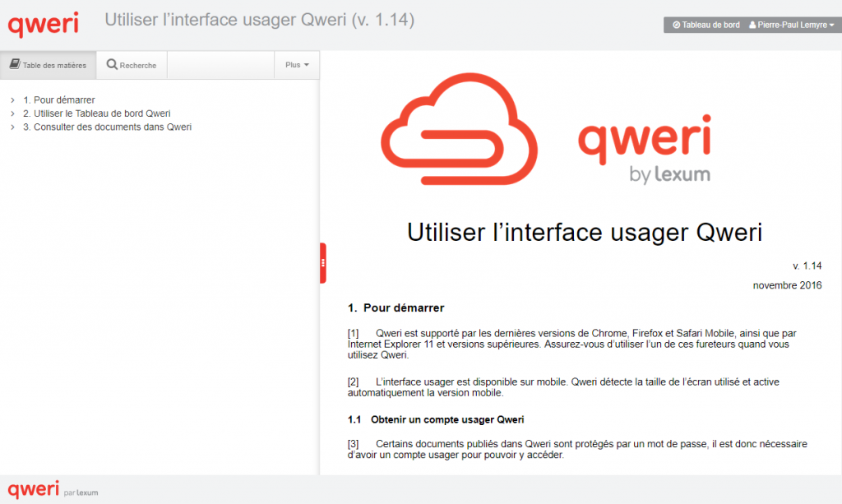Screen dimensions: 842x504
Task: Expand the chevron beside '1. Pour démarrer'
Action: [x=13, y=100]
